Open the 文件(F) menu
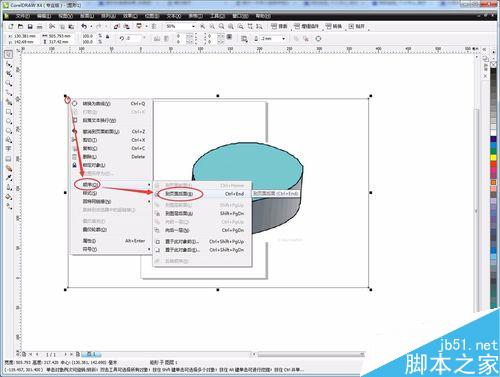Screen dimensions: 500x377 pyautogui.click(x=22, y=16)
